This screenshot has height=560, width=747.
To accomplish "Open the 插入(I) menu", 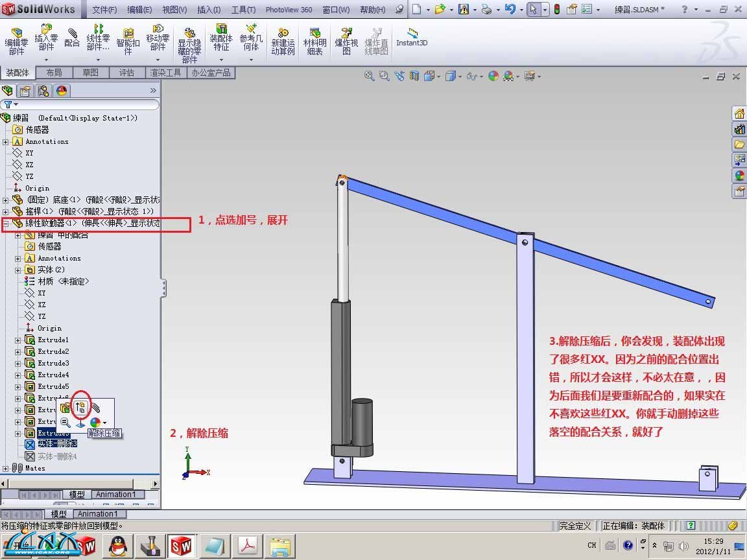I will point(208,10).
